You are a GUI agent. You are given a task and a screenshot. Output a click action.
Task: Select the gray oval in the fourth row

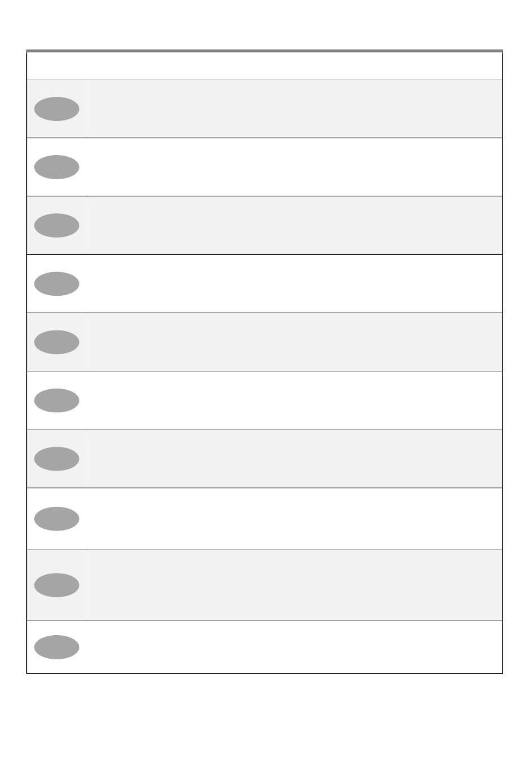click(57, 283)
